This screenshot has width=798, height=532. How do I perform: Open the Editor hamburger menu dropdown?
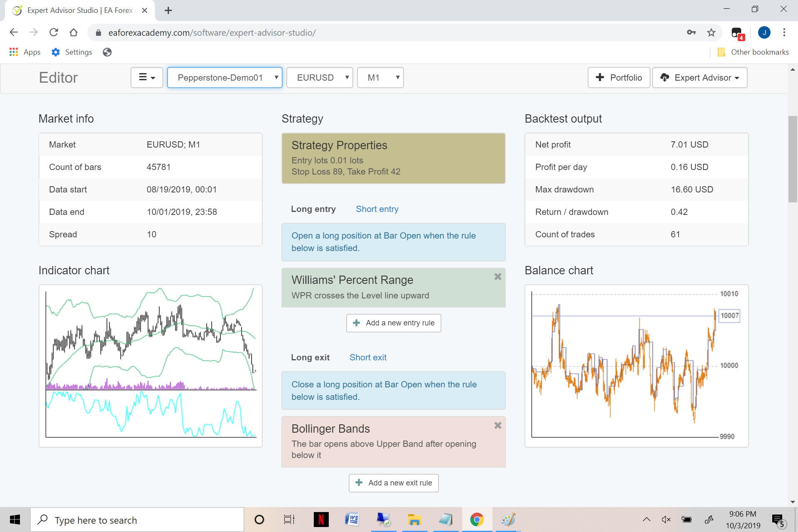pyautogui.click(x=146, y=78)
